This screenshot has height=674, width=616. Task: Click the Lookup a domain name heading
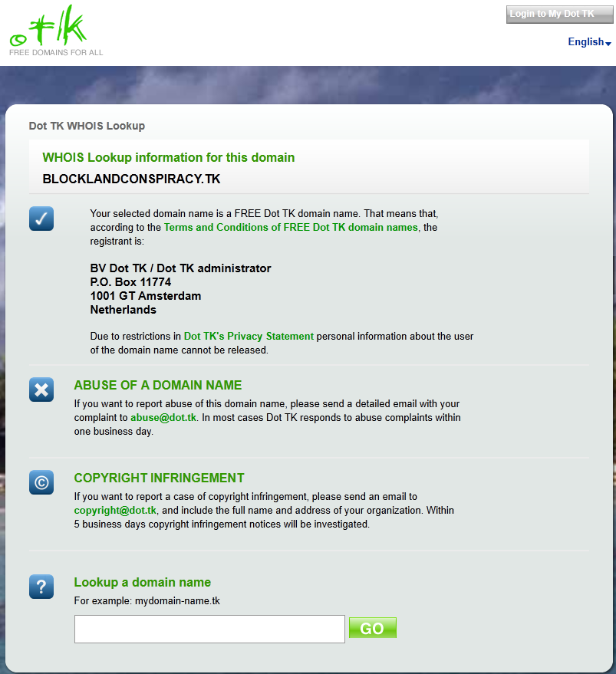(x=143, y=582)
